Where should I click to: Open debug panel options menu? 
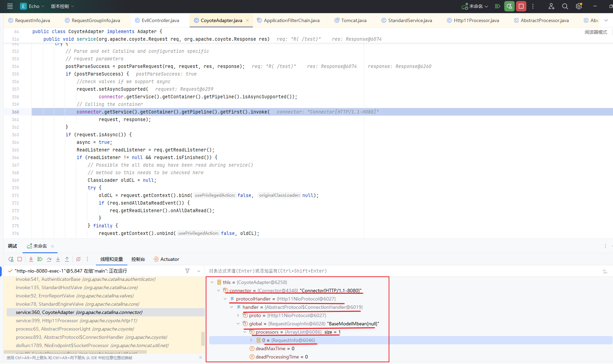[605, 246]
